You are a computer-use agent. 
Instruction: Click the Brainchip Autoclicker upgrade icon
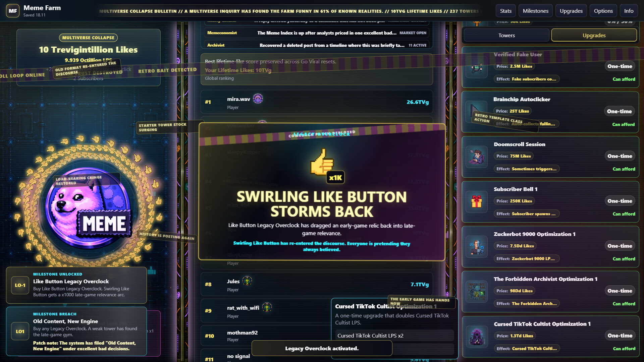click(x=477, y=112)
